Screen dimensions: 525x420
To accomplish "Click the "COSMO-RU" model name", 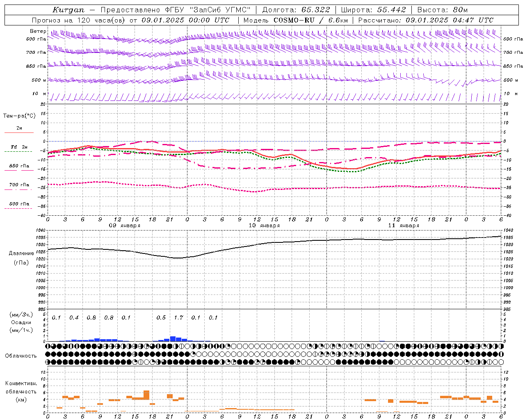I will (x=294, y=20).
